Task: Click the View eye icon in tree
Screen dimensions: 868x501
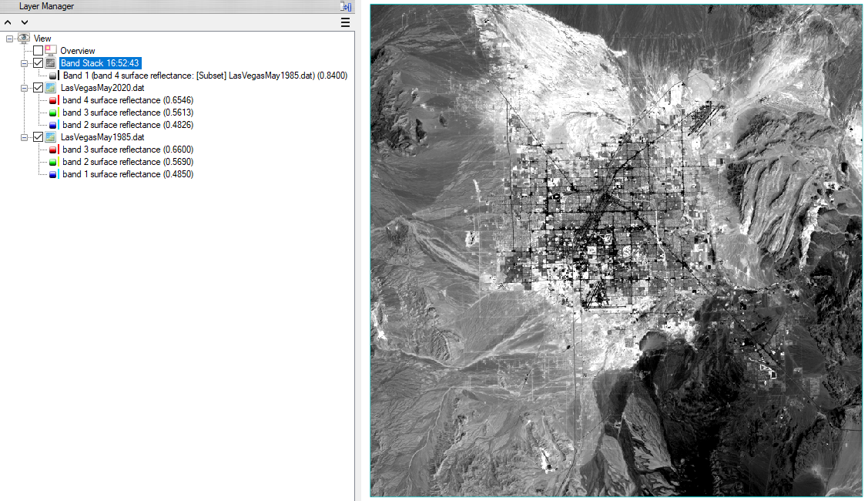Action: coord(24,38)
